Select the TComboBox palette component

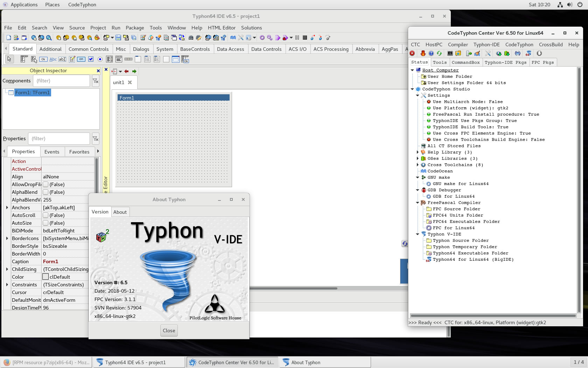point(119,59)
